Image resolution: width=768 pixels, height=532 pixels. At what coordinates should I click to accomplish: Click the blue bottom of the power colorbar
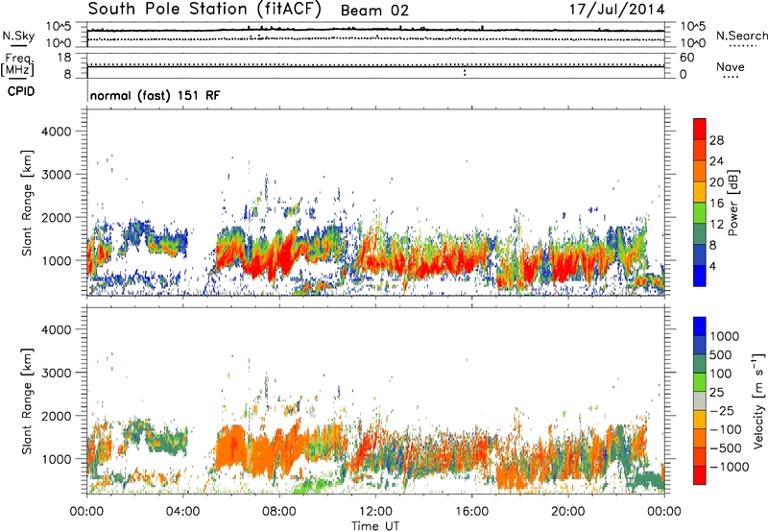pyautogui.click(x=700, y=276)
